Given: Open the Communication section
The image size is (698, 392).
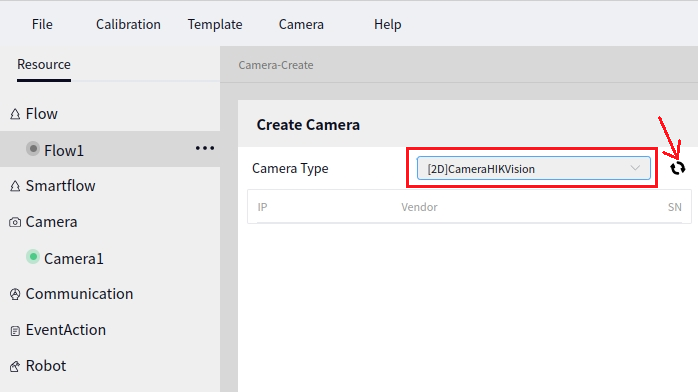Looking at the screenshot, I should pos(79,294).
